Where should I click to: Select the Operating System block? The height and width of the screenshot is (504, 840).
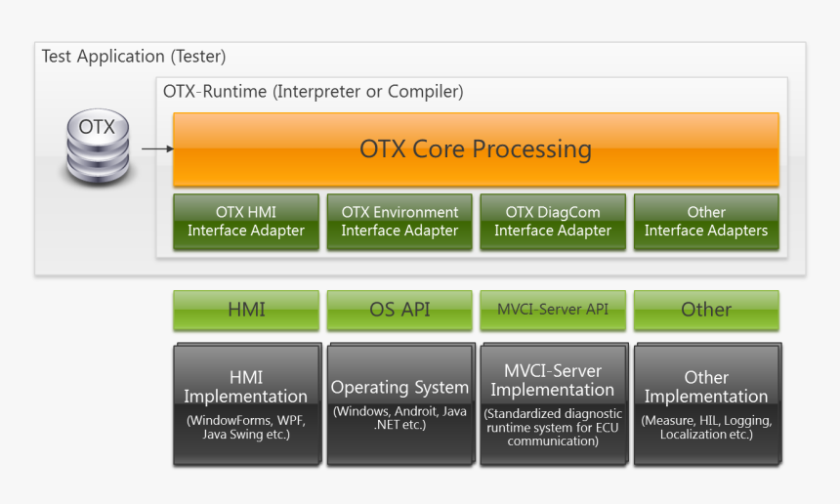400,403
